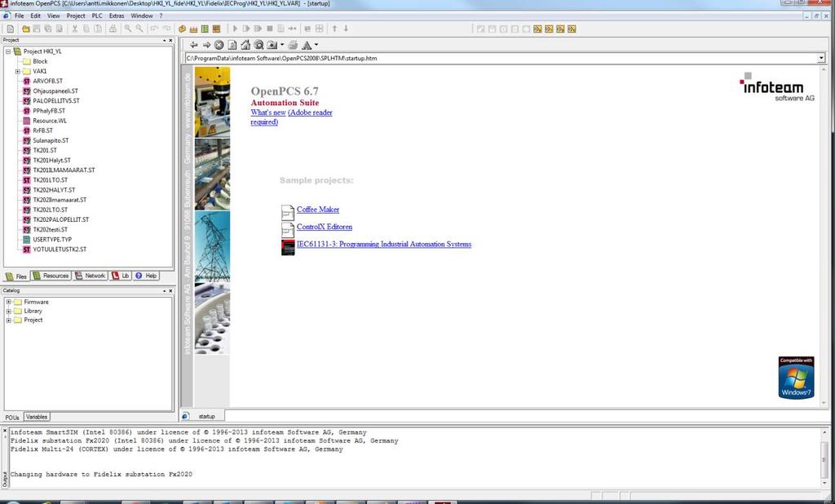
Task: Open the Edit menu
Action: click(35, 16)
